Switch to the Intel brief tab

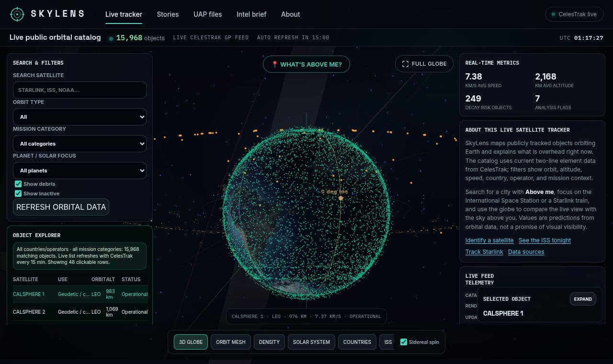(x=251, y=14)
